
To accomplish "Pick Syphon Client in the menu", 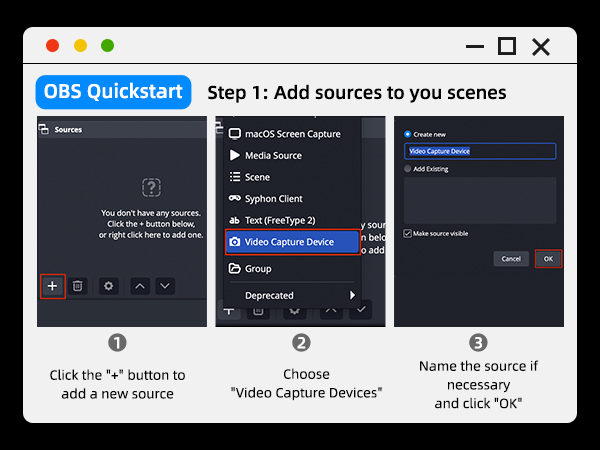I will (292, 199).
